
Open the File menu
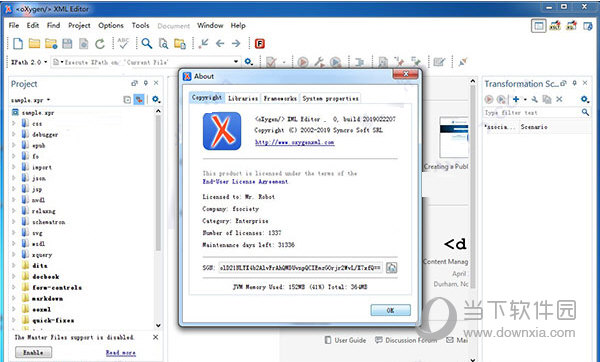point(14,25)
